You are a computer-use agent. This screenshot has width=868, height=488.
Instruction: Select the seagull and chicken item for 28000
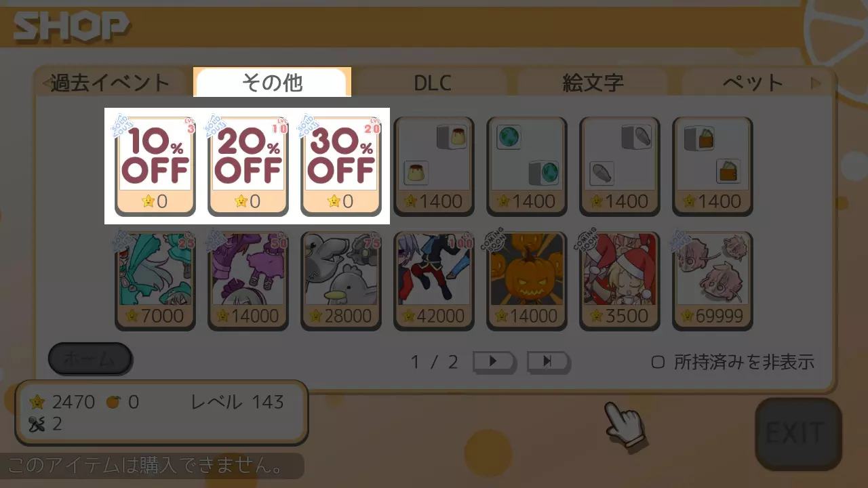[341, 281]
